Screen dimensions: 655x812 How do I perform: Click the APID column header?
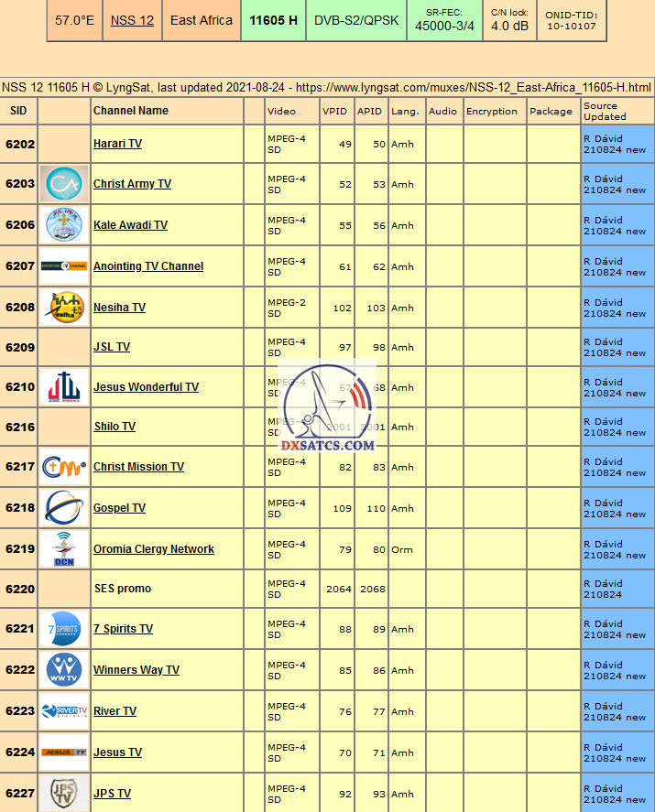tap(371, 111)
